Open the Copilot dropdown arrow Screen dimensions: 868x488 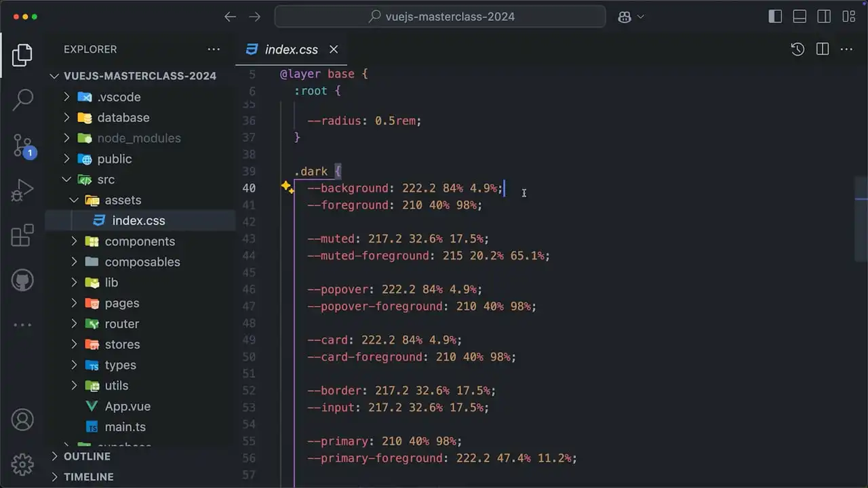640,17
